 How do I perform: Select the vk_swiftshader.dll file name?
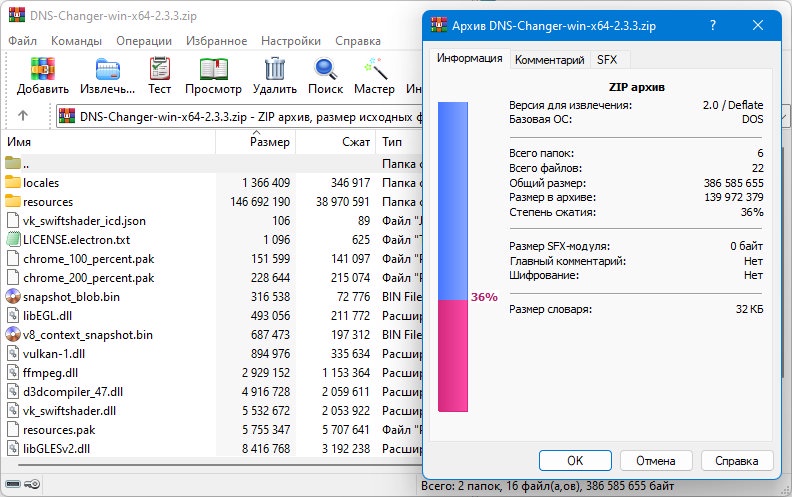tap(69, 411)
